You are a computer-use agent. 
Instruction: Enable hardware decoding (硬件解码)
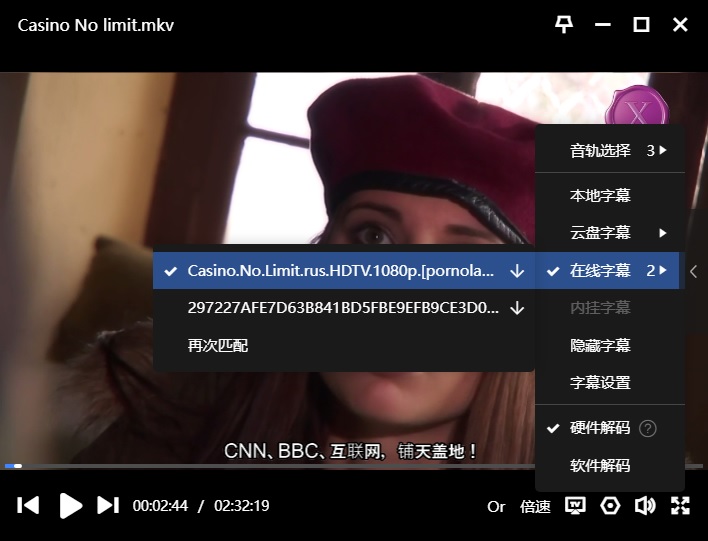600,428
